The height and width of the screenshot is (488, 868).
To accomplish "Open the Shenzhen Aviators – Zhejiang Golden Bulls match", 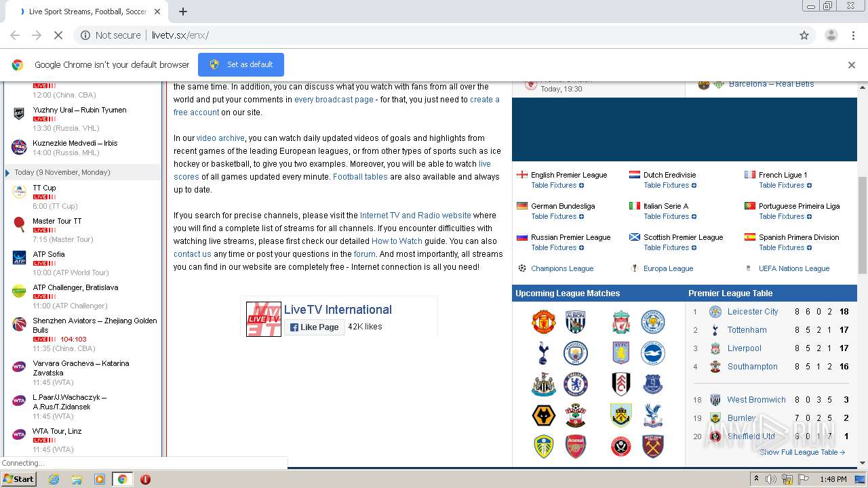I will (x=95, y=325).
